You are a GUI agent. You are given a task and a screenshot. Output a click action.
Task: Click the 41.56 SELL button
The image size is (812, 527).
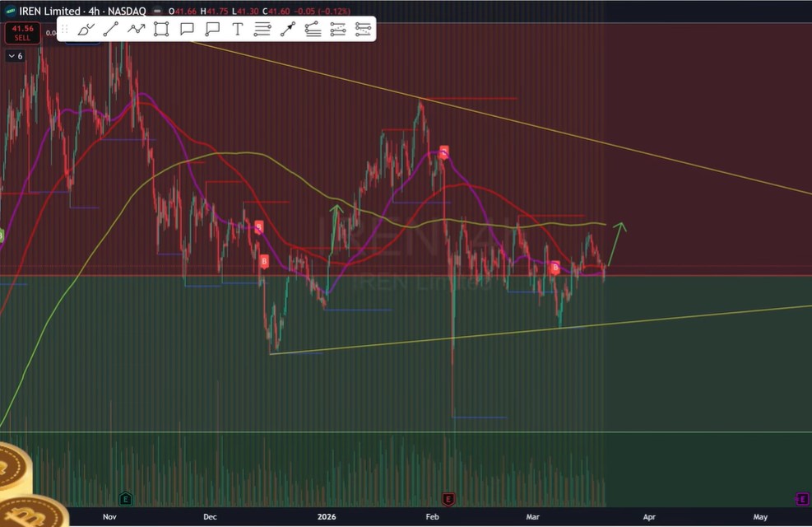click(21, 33)
